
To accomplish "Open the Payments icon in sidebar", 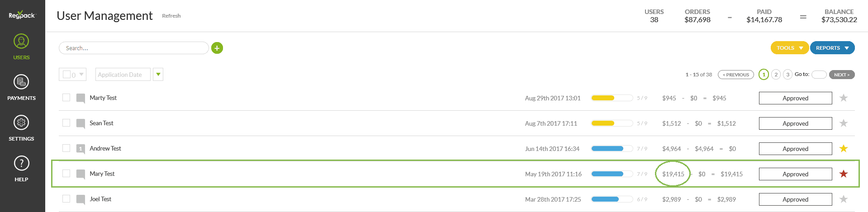I will pyautogui.click(x=21, y=82).
